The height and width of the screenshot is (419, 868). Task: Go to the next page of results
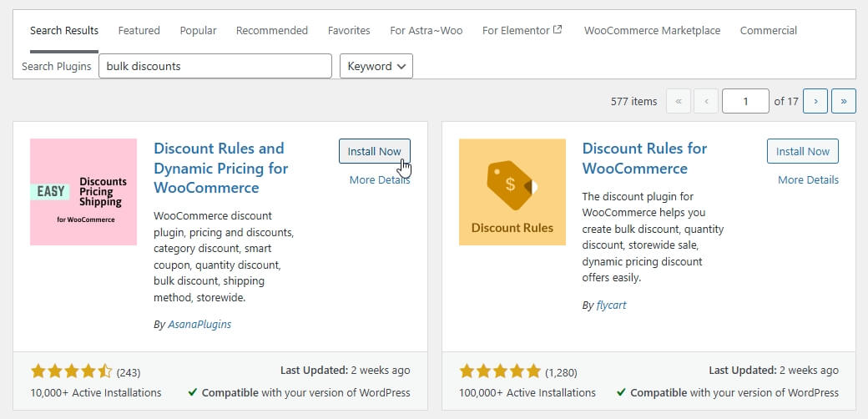[815, 101]
